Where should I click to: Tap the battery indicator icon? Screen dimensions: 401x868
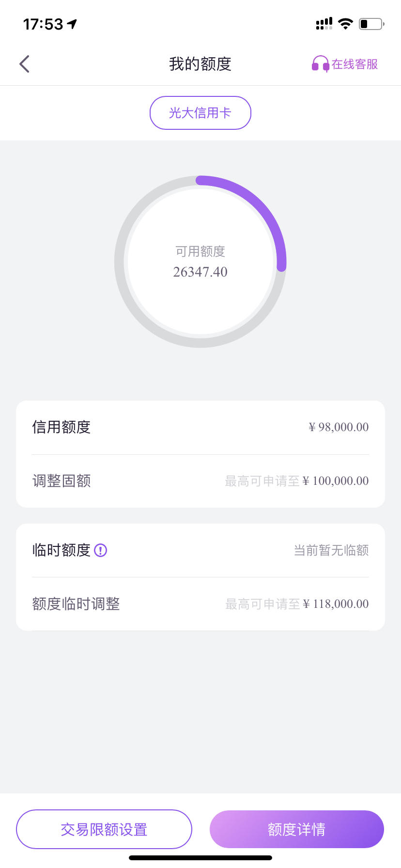coord(371,24)
